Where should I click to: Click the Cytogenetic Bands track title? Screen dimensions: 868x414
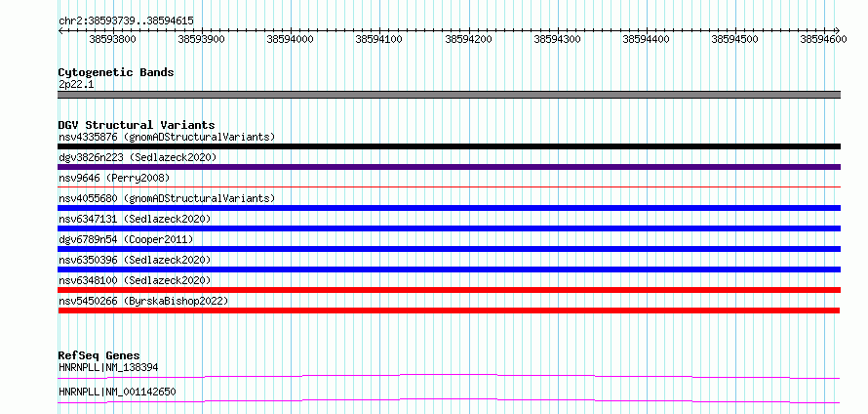pos(116,72)
